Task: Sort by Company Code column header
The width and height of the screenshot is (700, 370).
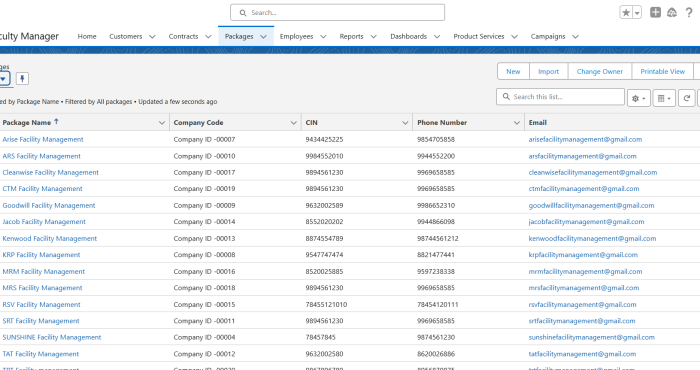Action: (198, 122)
